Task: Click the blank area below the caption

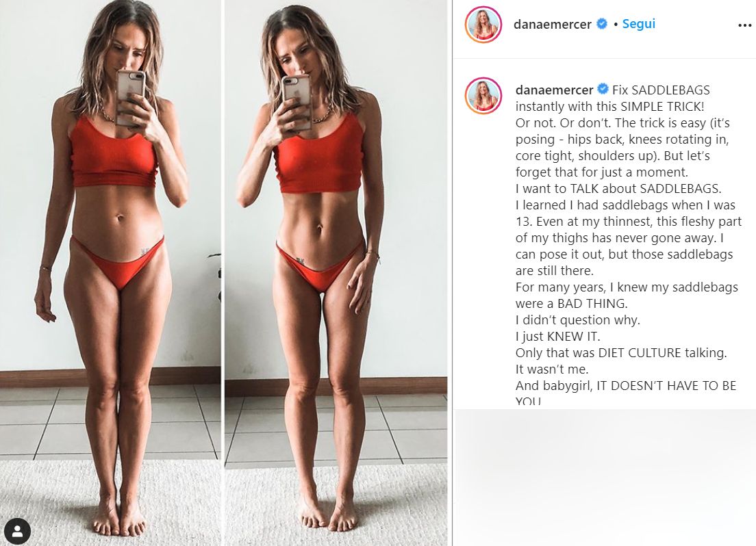Action: click(605, 477)
